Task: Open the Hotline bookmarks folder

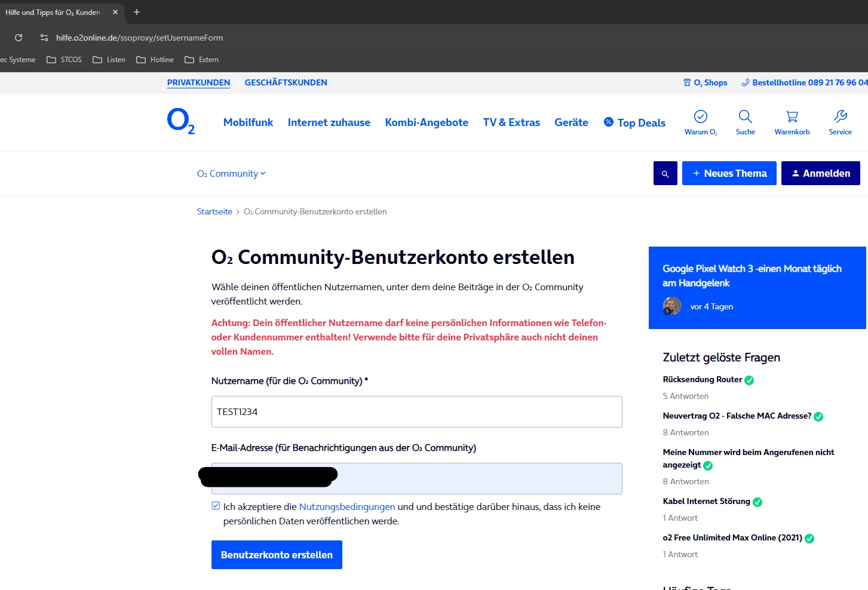Action: [155, 60]
